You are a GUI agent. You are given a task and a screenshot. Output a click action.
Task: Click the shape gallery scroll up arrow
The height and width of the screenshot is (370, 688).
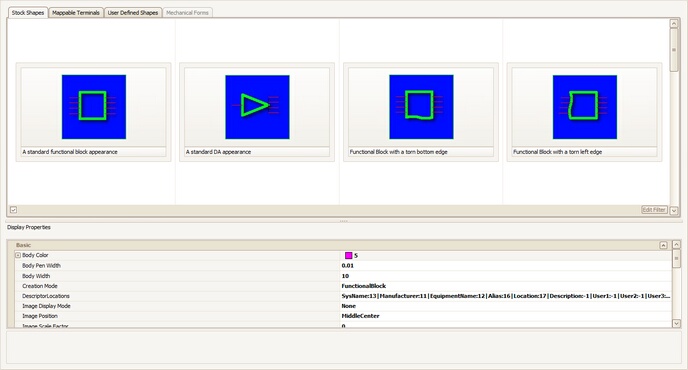[x=674, y=23]
